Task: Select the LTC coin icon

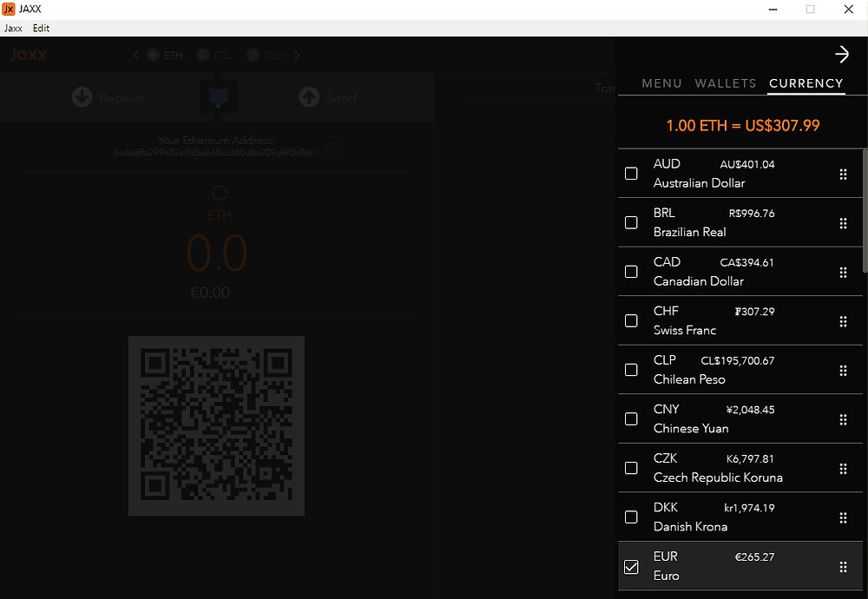Action: 203,55
